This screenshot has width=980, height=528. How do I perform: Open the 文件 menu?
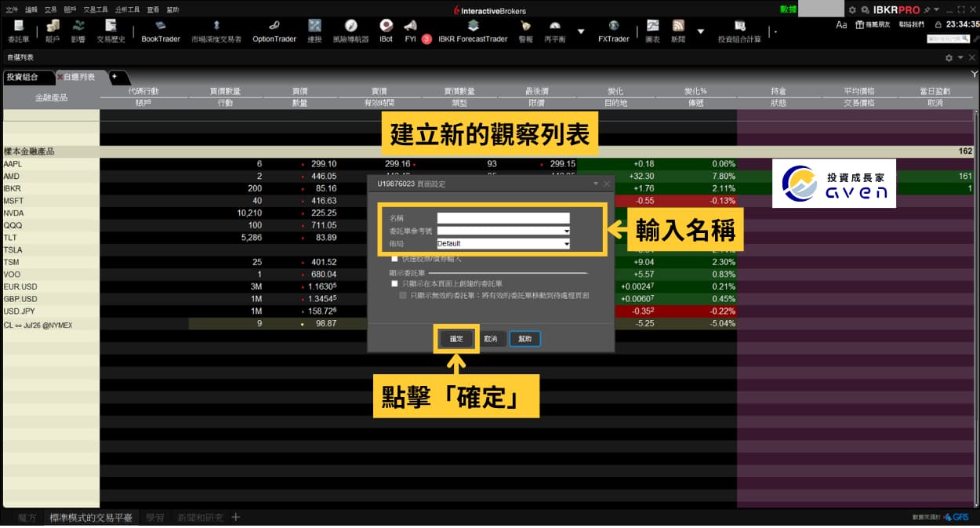11,10
